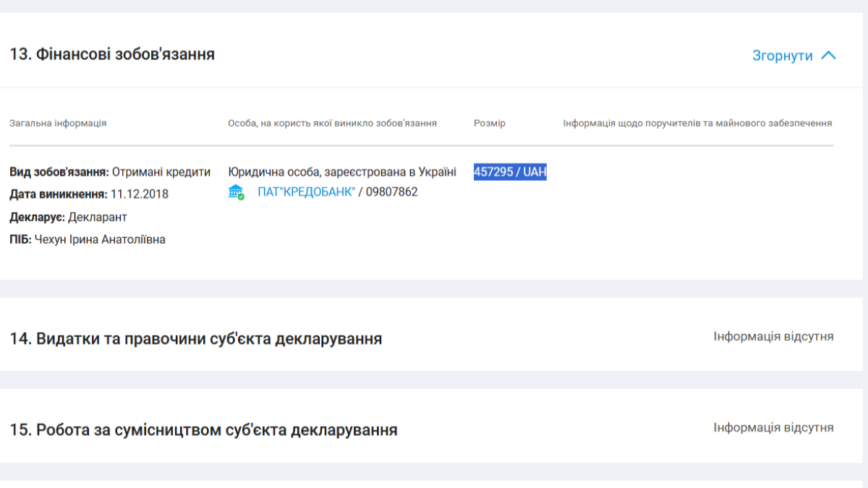Expand section 14. Видатки та правочини
Image resolution: width=868 pixels, height=488 pixels.
195,338
